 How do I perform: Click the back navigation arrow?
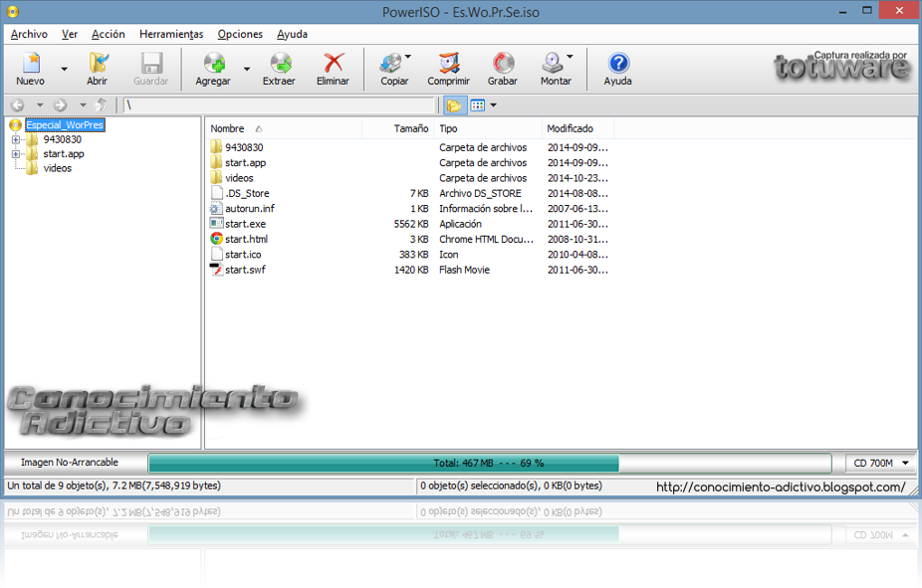18,105
